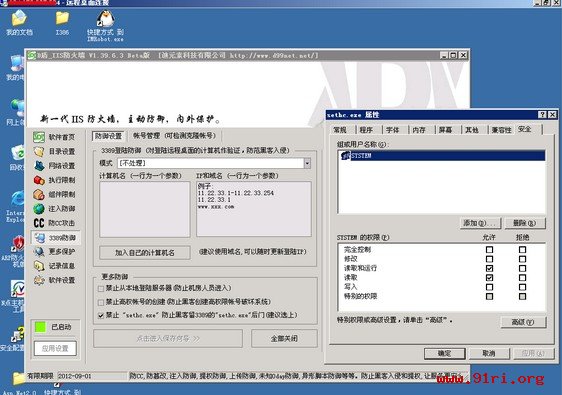Toggle 禁止高权帐号的创建 checkbox
Screen dimensions: 562x395
(101, 302)
